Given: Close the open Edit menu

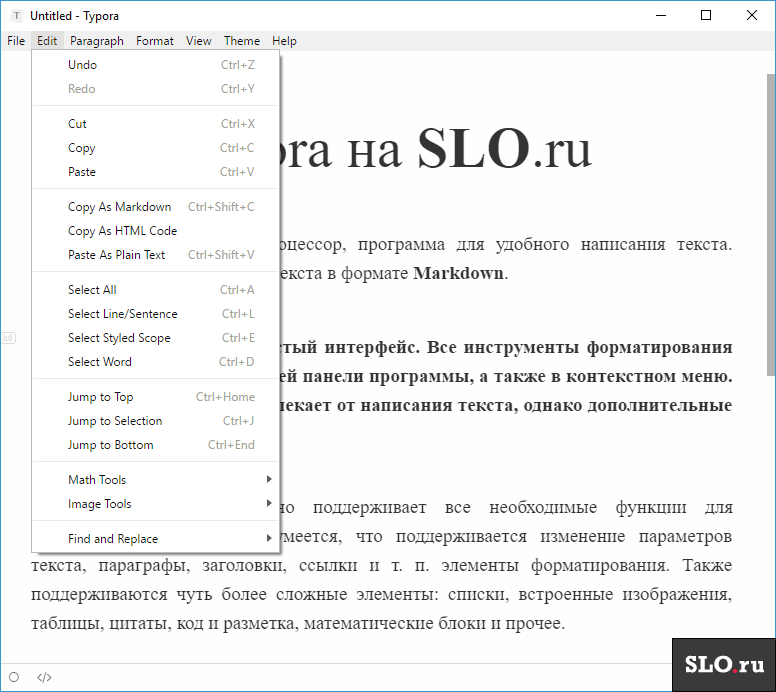Looking at the screenshot, I should [x=47, y=41].
